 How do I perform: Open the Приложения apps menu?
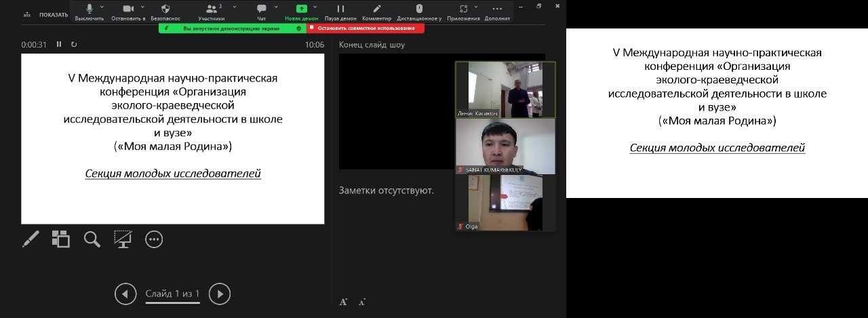[464, 11]
